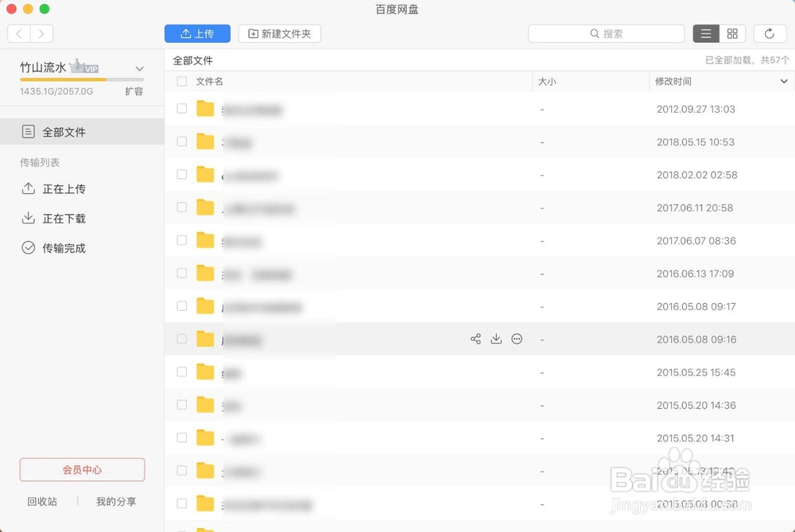Open folder icon dated 2017.06.07 08:36

[205, 240]
